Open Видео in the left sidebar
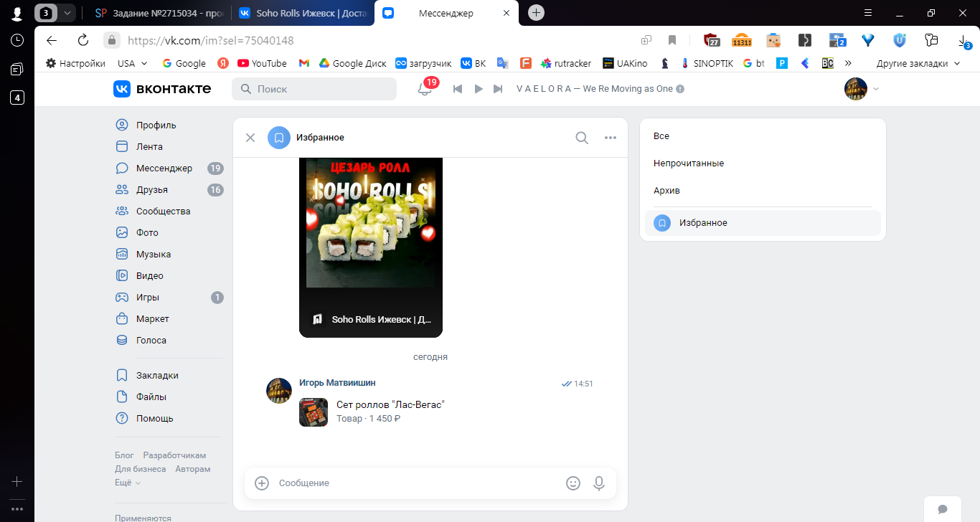Viewport: 980px width, 522px height. pyautogui.click(x=169, y=275)
